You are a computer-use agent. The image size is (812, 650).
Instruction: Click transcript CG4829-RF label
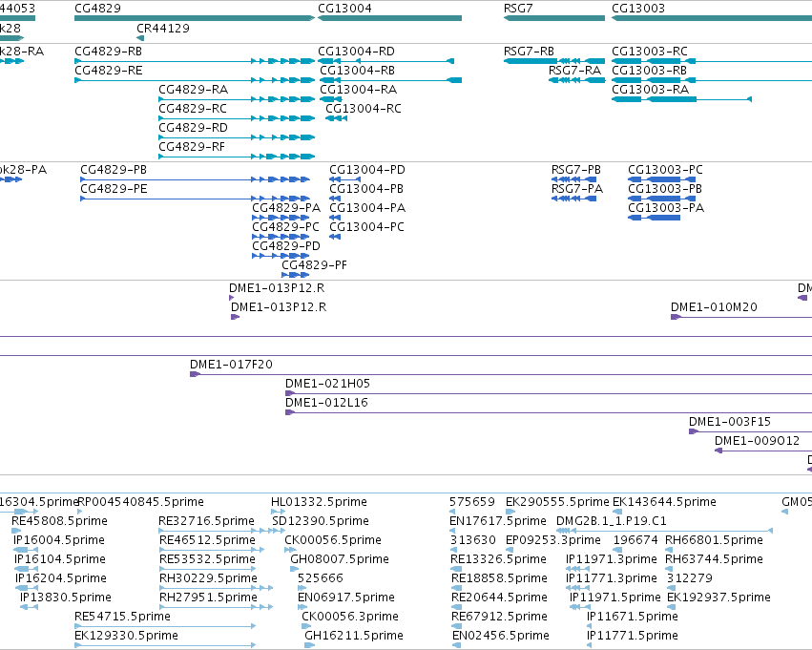click(192, 147)
